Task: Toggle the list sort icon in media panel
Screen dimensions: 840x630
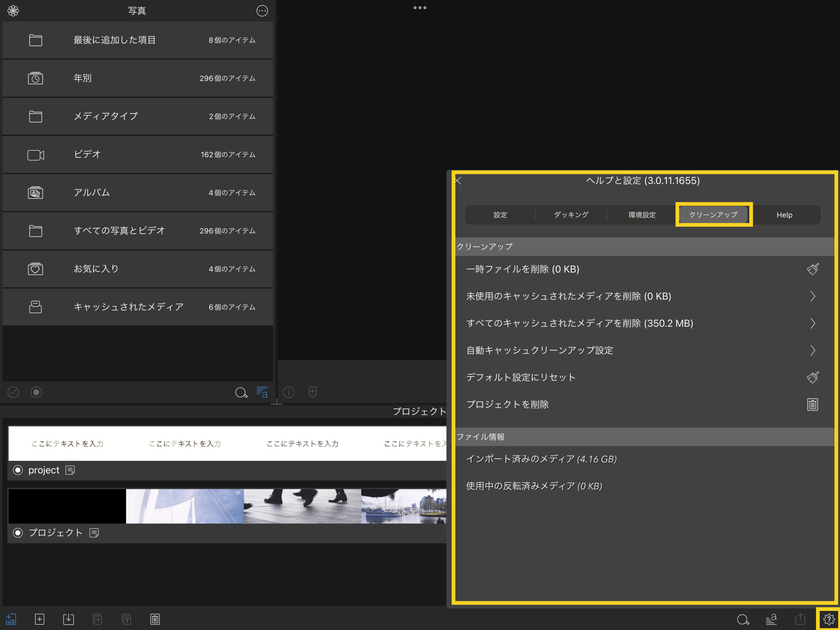Action: (x=262, y=392)
